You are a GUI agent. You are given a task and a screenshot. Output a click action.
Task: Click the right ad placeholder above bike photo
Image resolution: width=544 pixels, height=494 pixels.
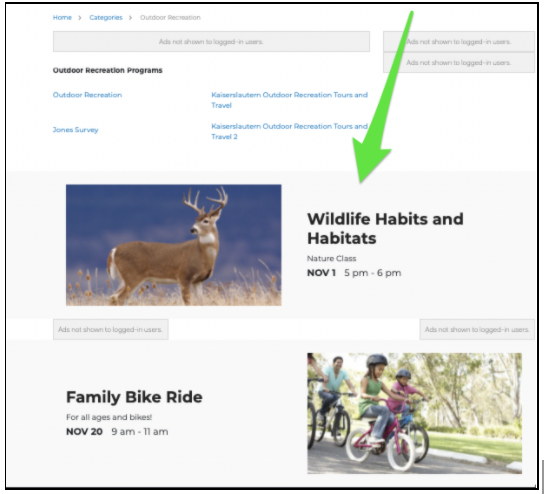(477, 329)
